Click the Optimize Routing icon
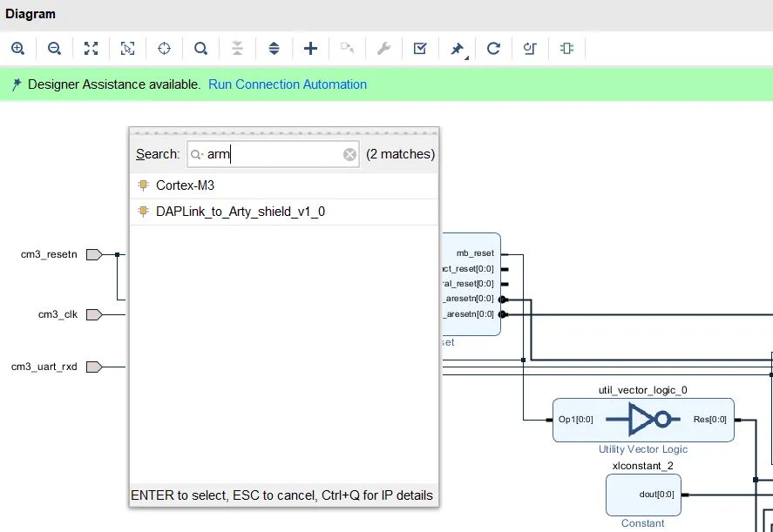 (530, 48)
